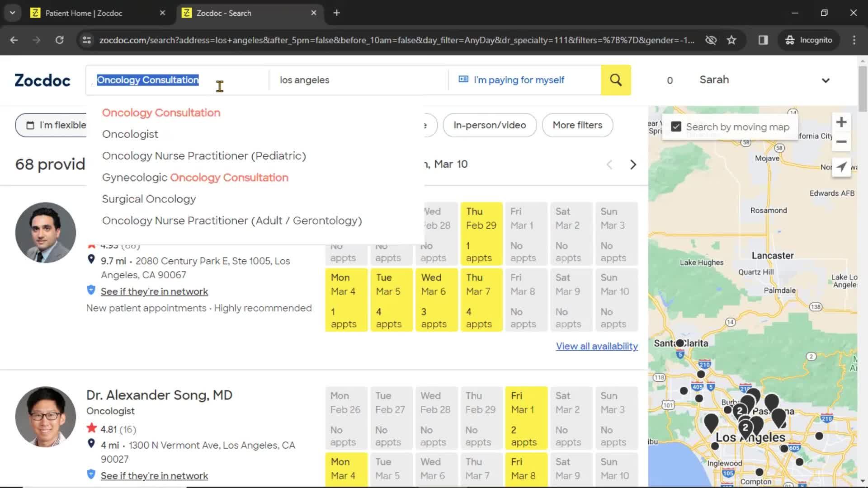Select Oncology Consultation suggestion
This screenshot has height=488, width=868.
tap(161, 113)
